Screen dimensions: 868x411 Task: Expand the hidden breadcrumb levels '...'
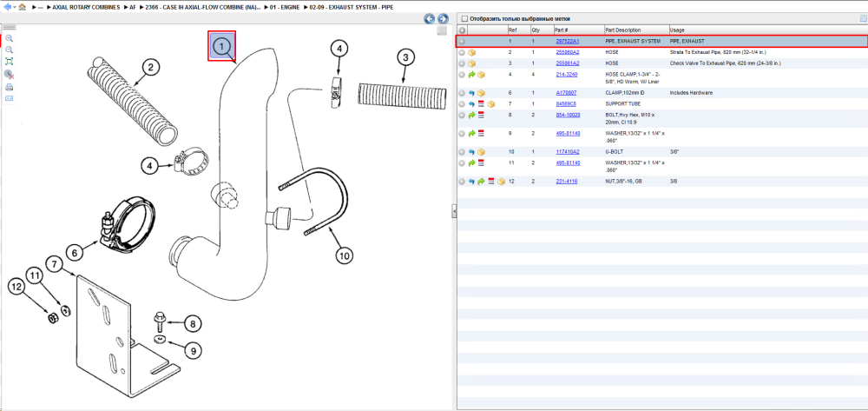click(41, 8)
